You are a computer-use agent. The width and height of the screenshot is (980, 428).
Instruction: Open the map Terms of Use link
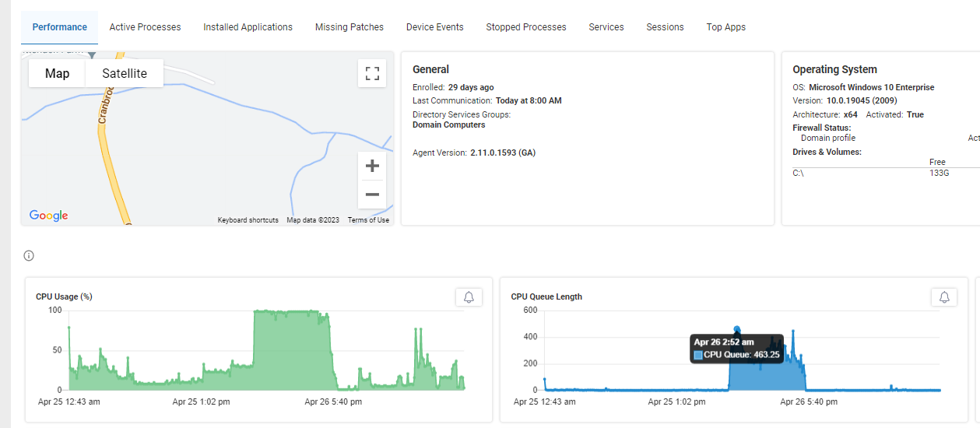[368, 220]
